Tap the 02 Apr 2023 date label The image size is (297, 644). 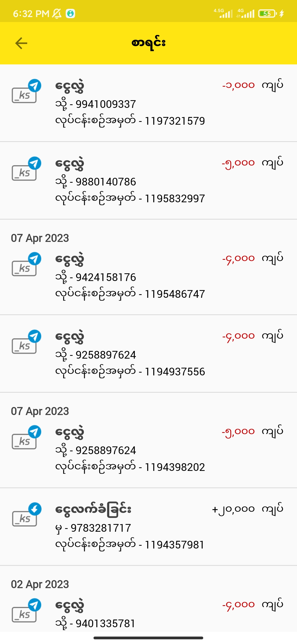[40, 584]
